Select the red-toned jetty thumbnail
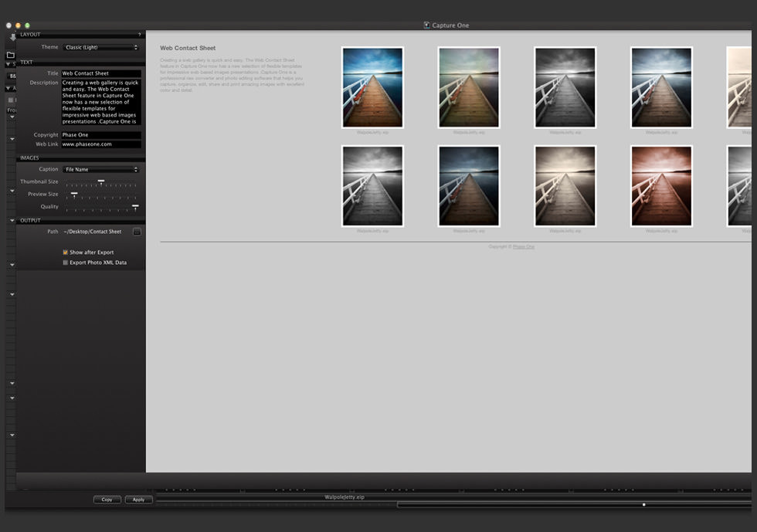 [661, 186]
